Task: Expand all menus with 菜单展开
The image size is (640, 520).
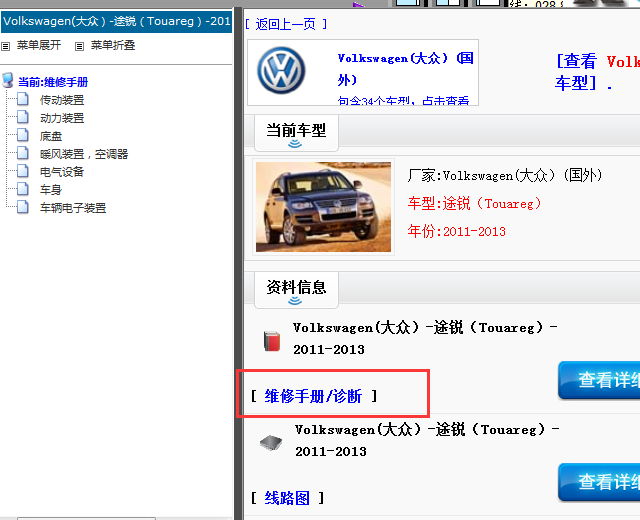Action: [38, 45]
